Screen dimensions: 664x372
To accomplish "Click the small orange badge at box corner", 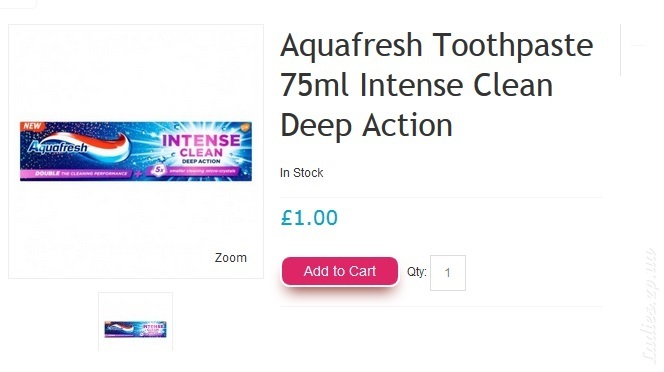I will (x=245, y=127).
